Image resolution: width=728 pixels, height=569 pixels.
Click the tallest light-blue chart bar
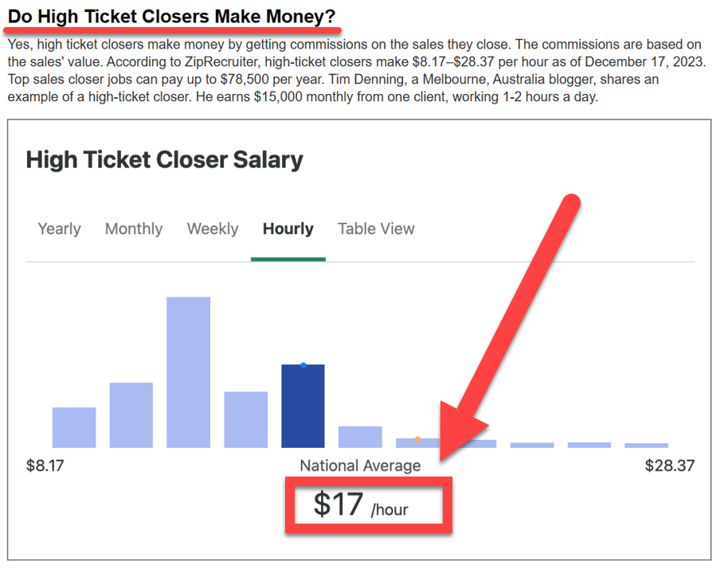(x=188, y=371)
